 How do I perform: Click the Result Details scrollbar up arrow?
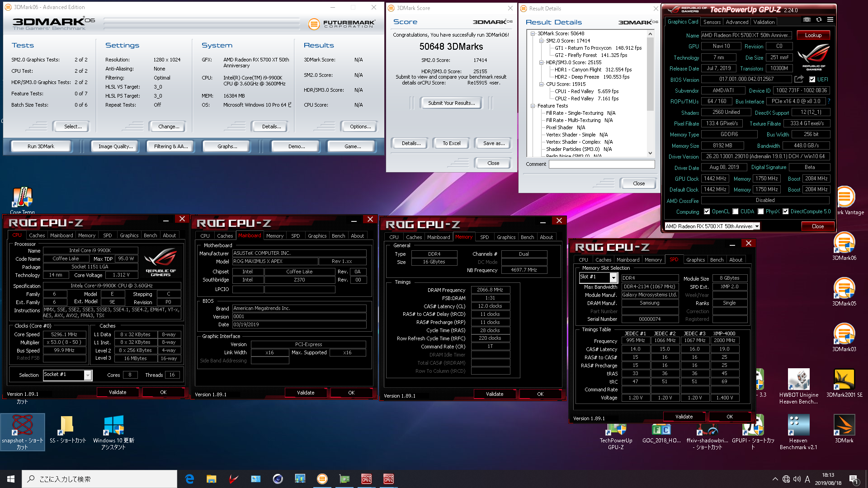click(x=650, y=34)
